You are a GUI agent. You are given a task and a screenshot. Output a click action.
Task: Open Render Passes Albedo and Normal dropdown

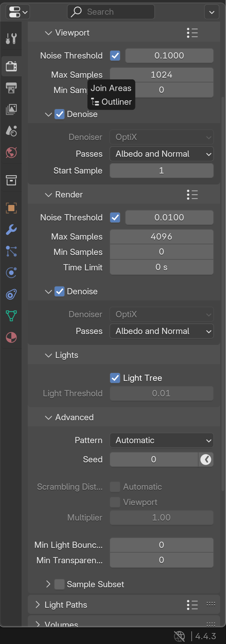[x=162, y=331]
